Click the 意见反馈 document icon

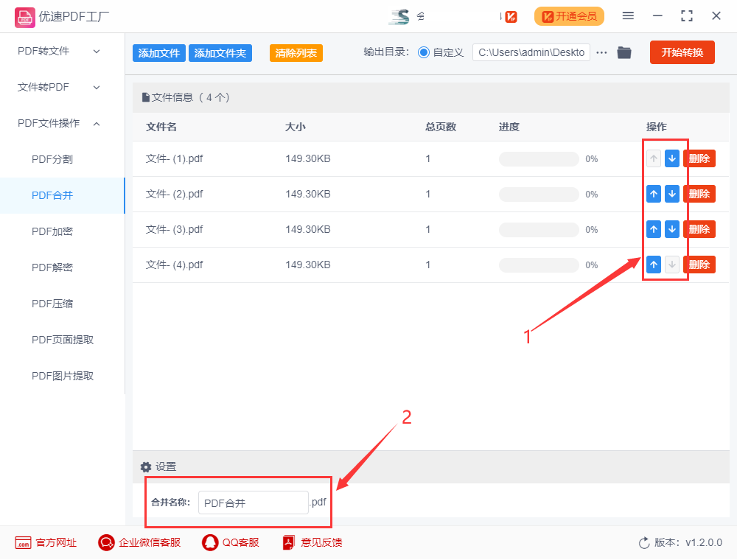[289, 542]
